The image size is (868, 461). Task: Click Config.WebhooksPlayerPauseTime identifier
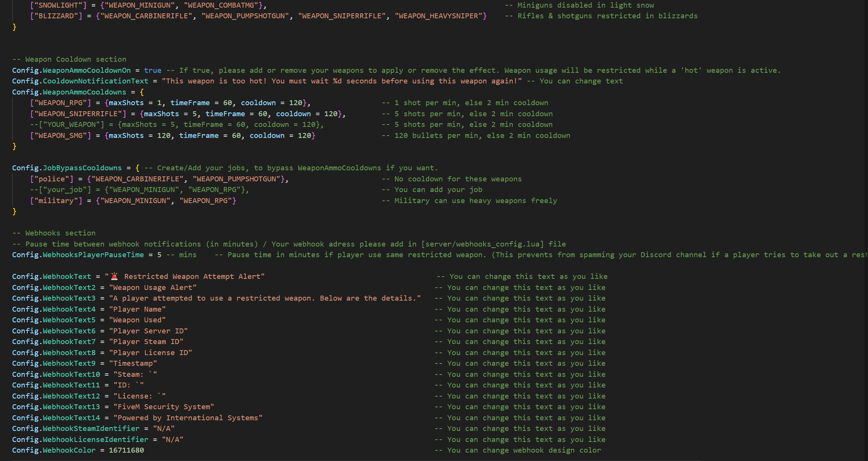(x=78, y=255)
